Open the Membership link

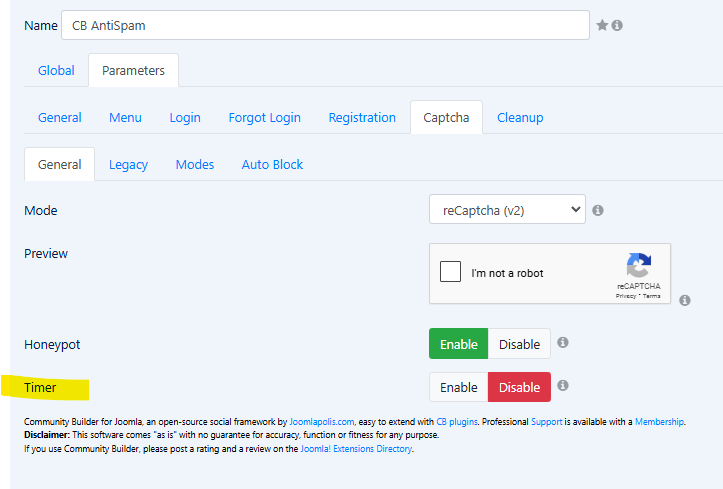(x=659, y=422)
